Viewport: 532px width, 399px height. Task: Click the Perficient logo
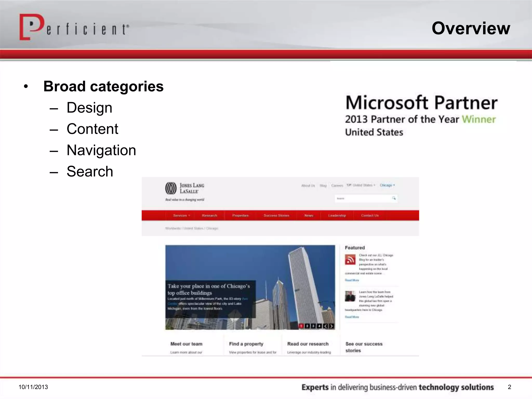[x=74, y=27]
